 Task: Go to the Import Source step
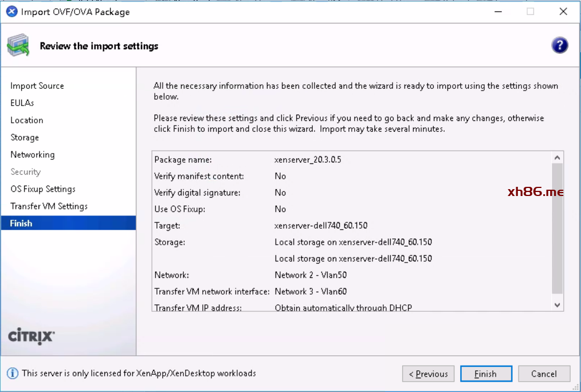(37, 86)
